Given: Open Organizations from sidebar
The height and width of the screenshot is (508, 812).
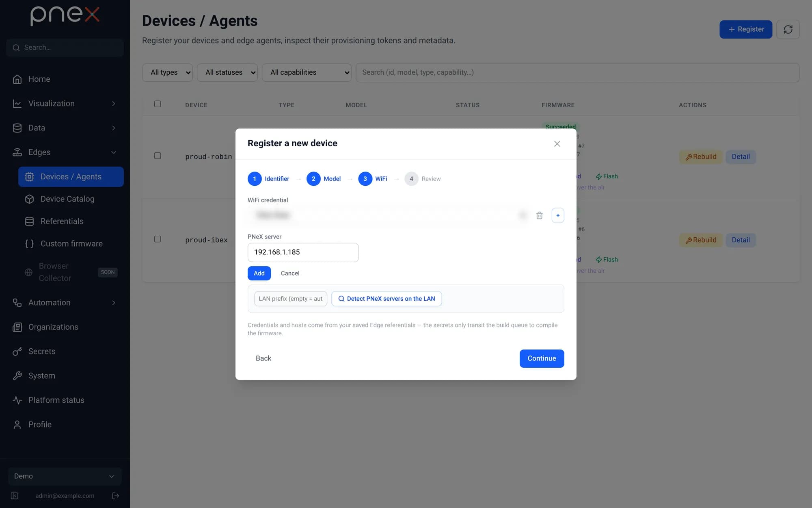Looking at the screenshot, I should (65, 327).
